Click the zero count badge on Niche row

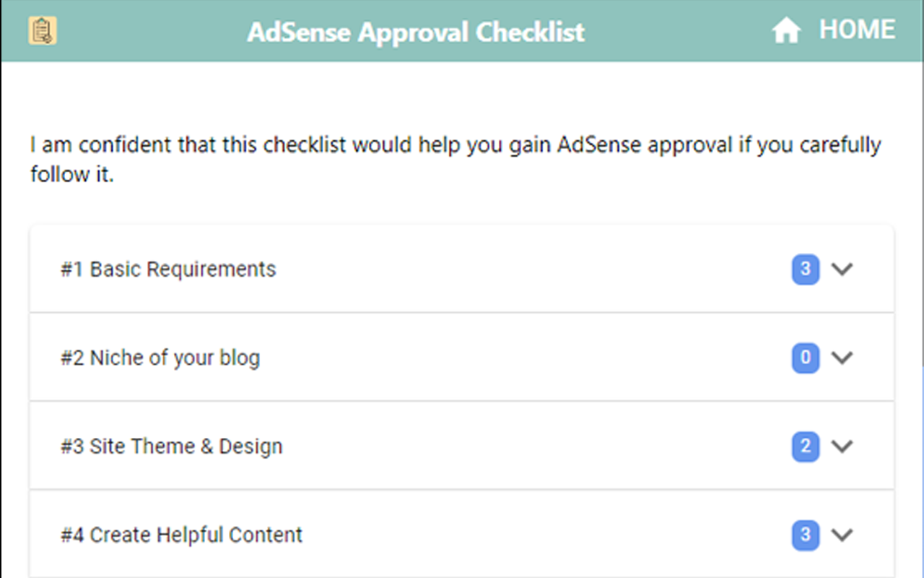tap(806, 358)
